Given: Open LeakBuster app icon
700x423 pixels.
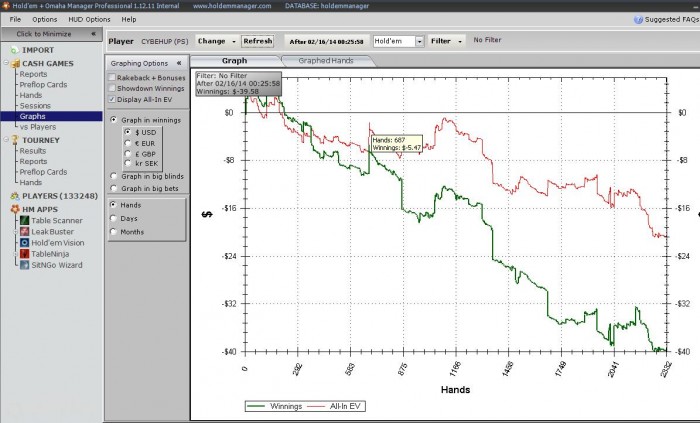Looking at the screenshot, I should tap(25, 232).
